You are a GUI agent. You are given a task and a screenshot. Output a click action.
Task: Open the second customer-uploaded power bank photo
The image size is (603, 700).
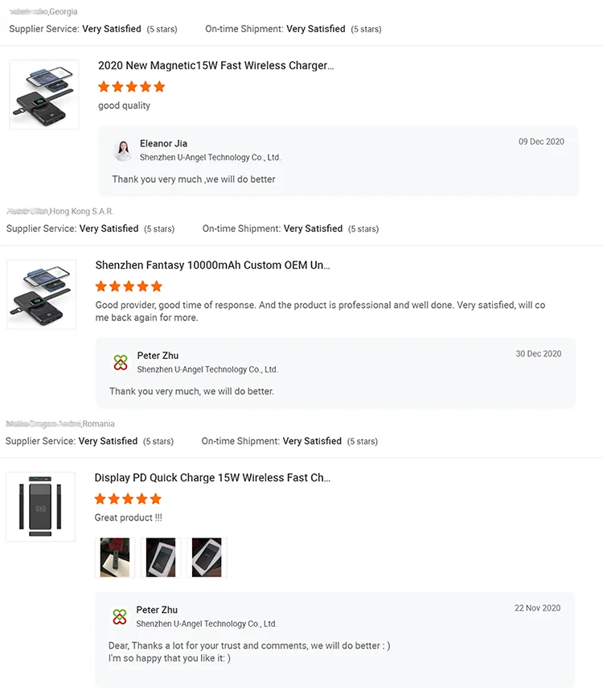tap(161, 558)
